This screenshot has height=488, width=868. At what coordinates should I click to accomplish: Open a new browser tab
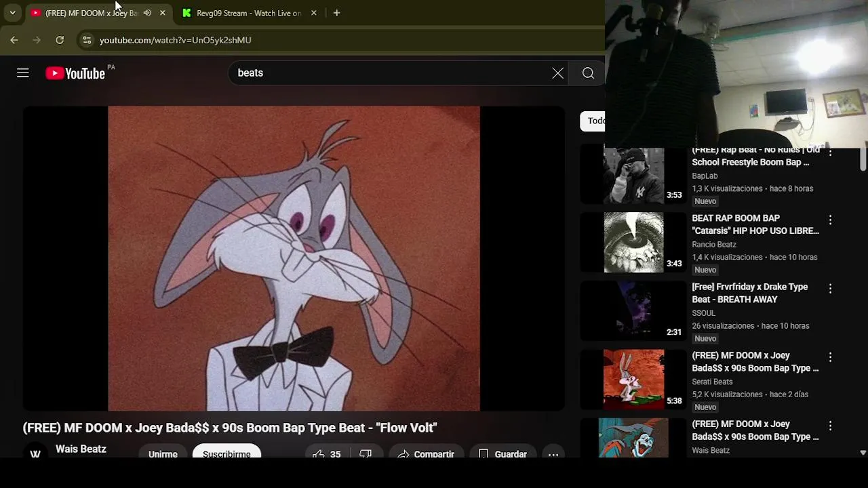[x=336, y=13]
